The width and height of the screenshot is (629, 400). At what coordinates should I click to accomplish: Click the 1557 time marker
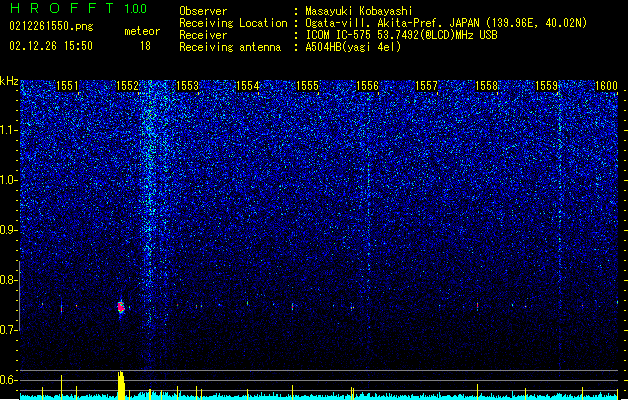(426, 86)
